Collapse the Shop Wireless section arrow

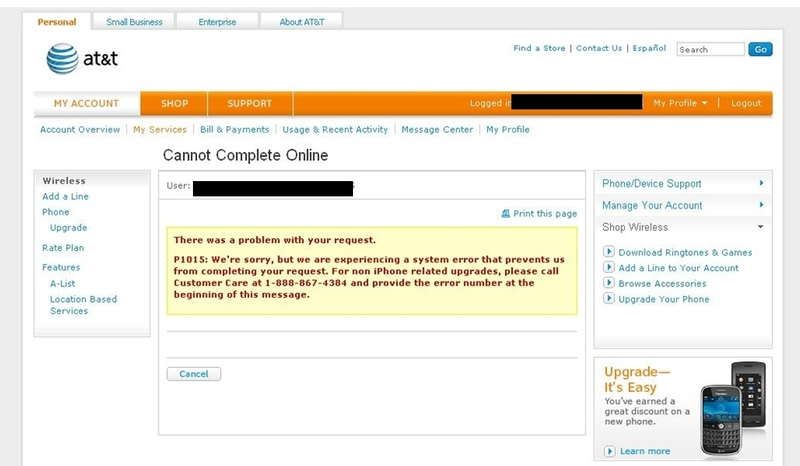coord(760,227)
